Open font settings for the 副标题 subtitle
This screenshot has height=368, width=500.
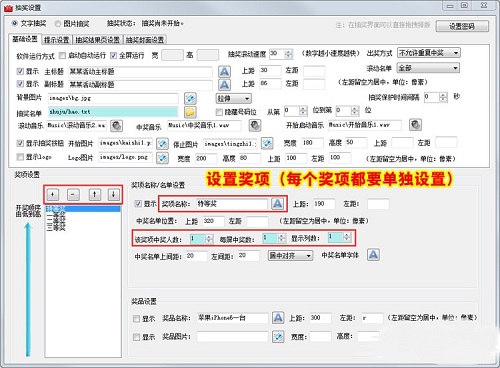coord(224,84)
